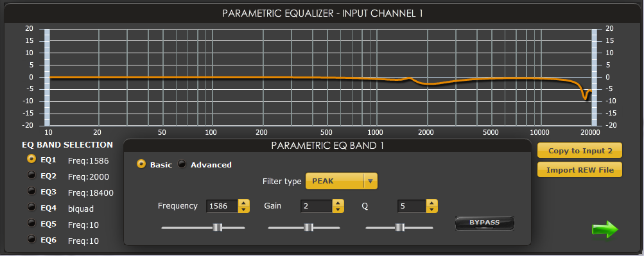
Task: Decrease Gain with the down stepper arrow
Action: coord(338,209)
